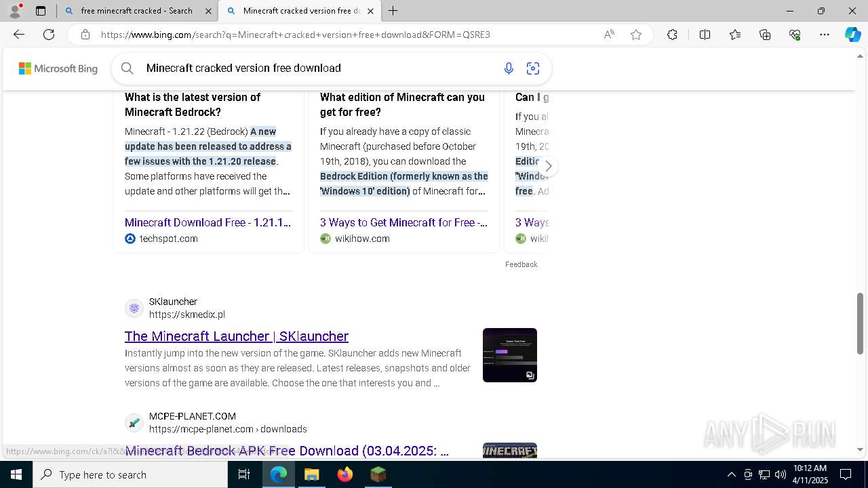Search by voice using microphone icon
The image size is (868, 488).
click(x=509, y=68)
